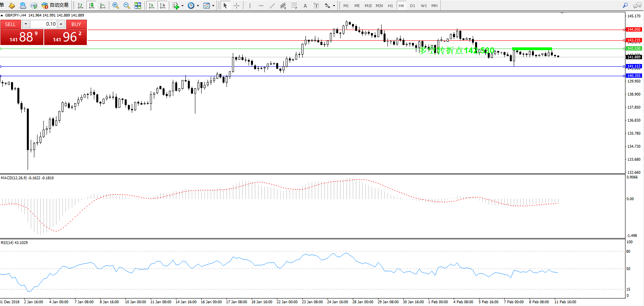This screenshot has height=306, width=644.
Task: Click the BUY button
Action: click(76, 24)
